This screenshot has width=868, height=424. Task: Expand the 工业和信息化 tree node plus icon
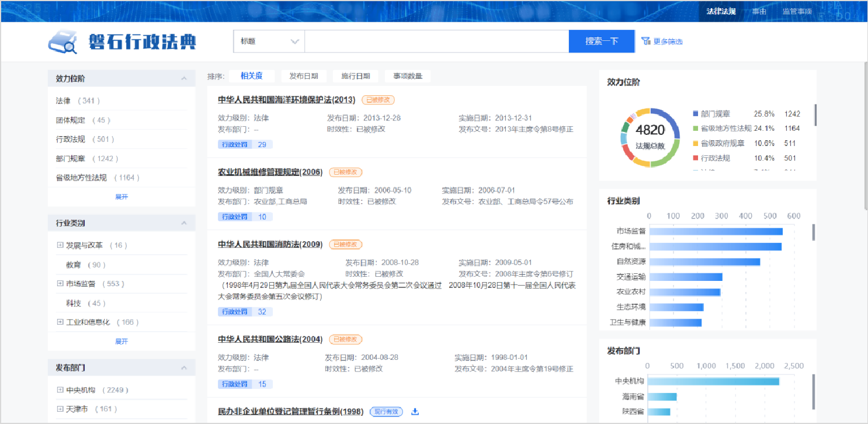coord(60,322)
